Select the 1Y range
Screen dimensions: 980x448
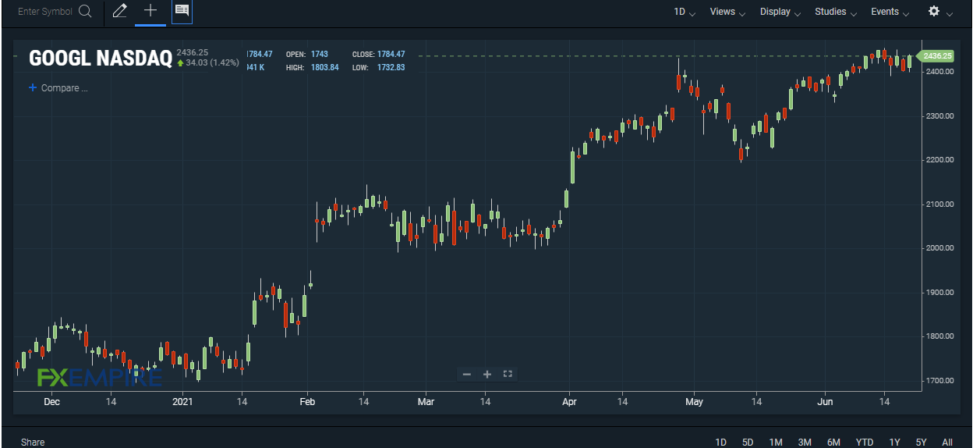click(894, 443)
